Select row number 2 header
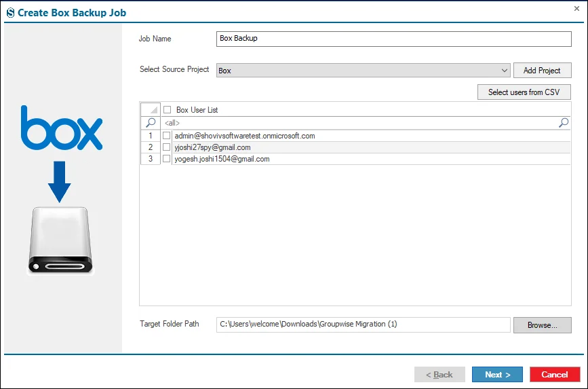 click(x=151, y=147)
